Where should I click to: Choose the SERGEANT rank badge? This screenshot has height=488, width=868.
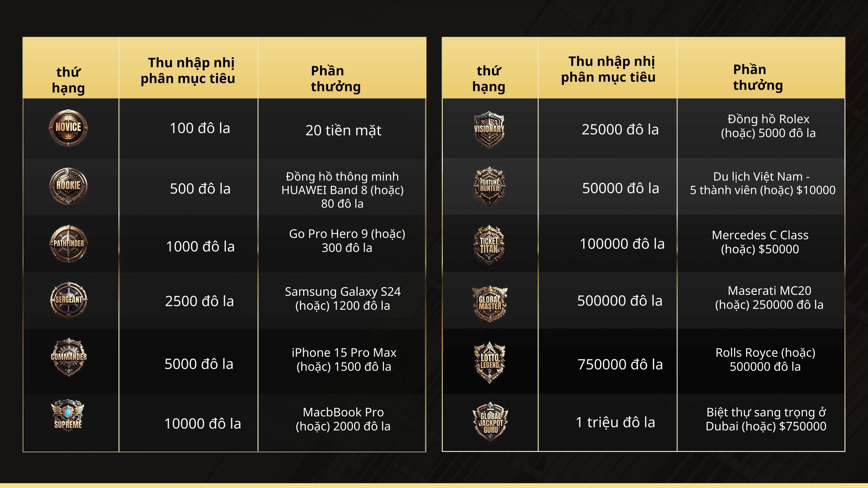69,300
